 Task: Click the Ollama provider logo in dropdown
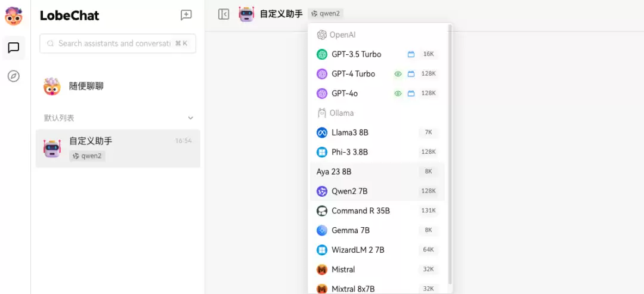(x=321, y=113)
